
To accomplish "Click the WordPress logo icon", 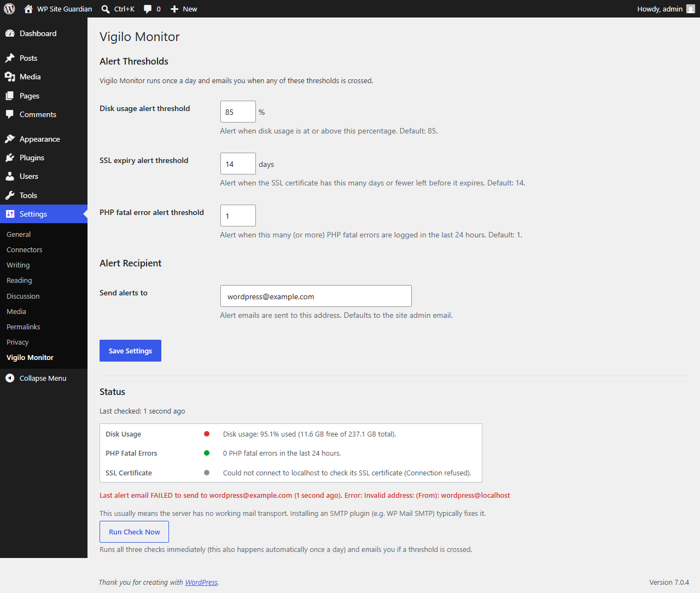I will [x=9, y=9].
